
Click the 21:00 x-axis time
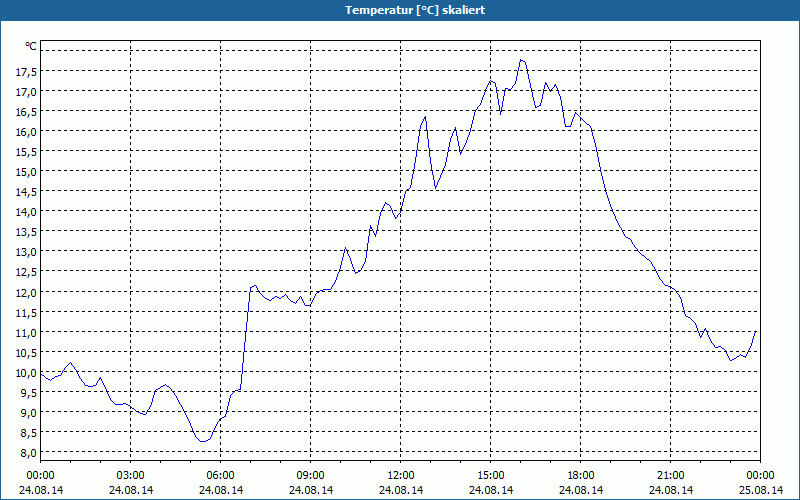coord(670,476)
